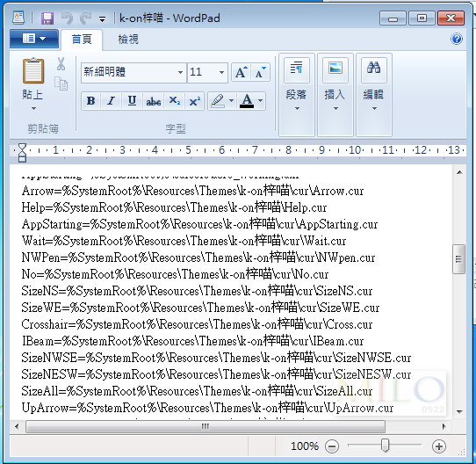Image resolution: width=476 pixels, height=464 pixels.
Task: Click the ruler indent marker
Action: (x=22, y=152)
